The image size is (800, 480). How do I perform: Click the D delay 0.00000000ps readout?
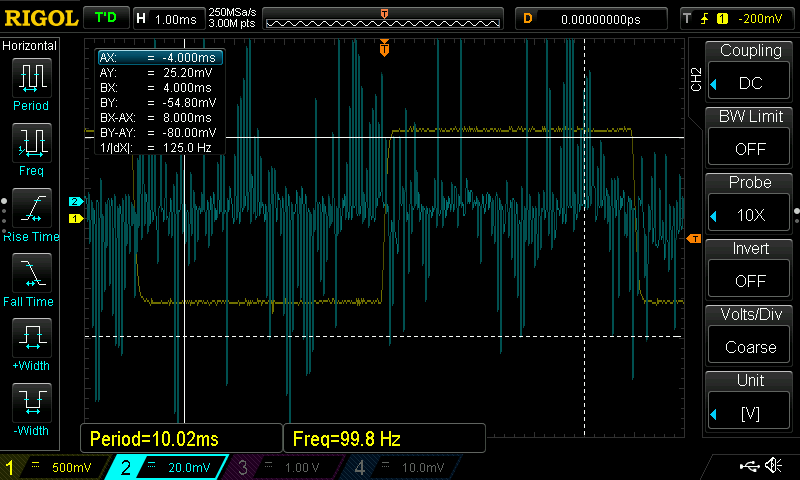(591, 19)
